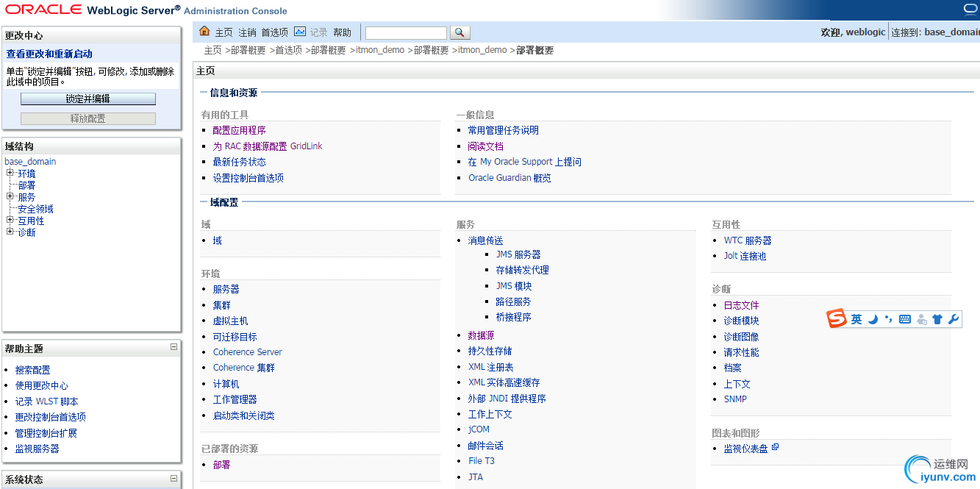Click 主页 breadcrumb link
980x489 pixels.
click(x=212, y=50)
